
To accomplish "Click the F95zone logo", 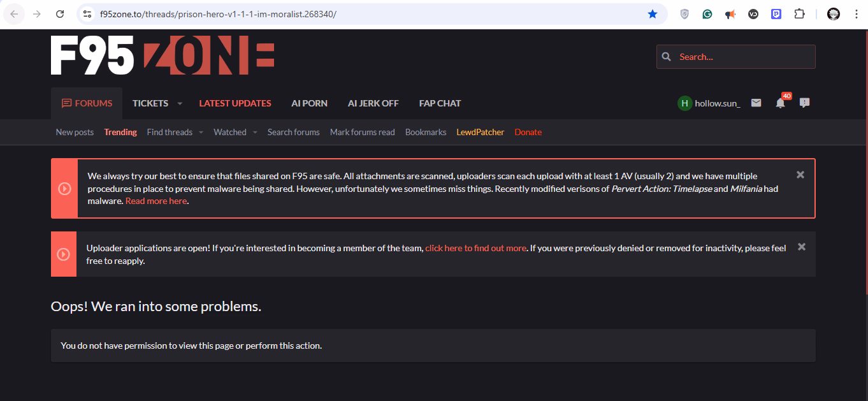I will click(163, 55).
